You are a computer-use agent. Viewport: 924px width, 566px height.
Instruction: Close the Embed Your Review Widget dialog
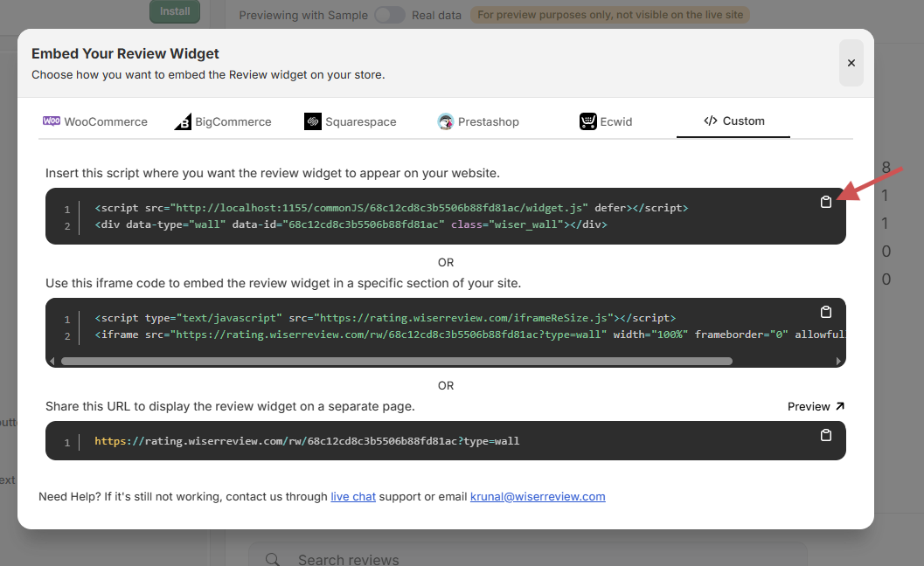[x=851, y=63]
